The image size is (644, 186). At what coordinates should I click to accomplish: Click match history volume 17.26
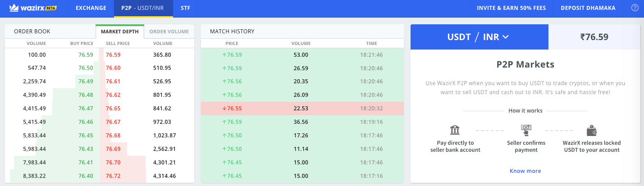tap(301, 136)
